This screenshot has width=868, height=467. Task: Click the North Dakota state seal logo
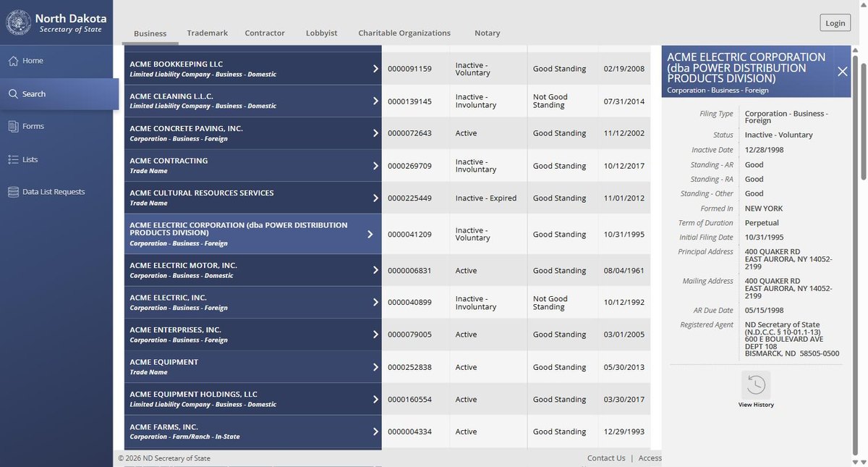tap(17, 22)
